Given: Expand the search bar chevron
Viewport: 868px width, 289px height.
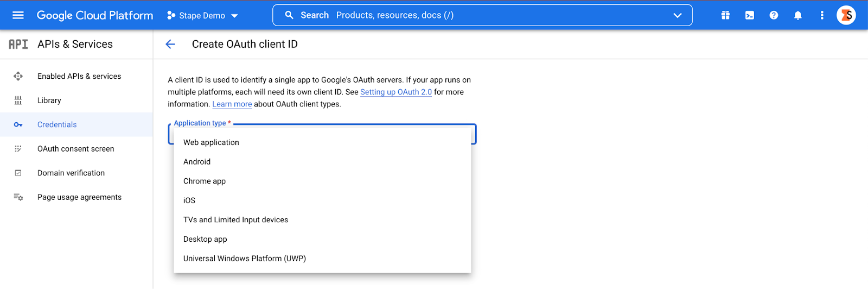Looking at the screenshot, I should tap(677, 15).
